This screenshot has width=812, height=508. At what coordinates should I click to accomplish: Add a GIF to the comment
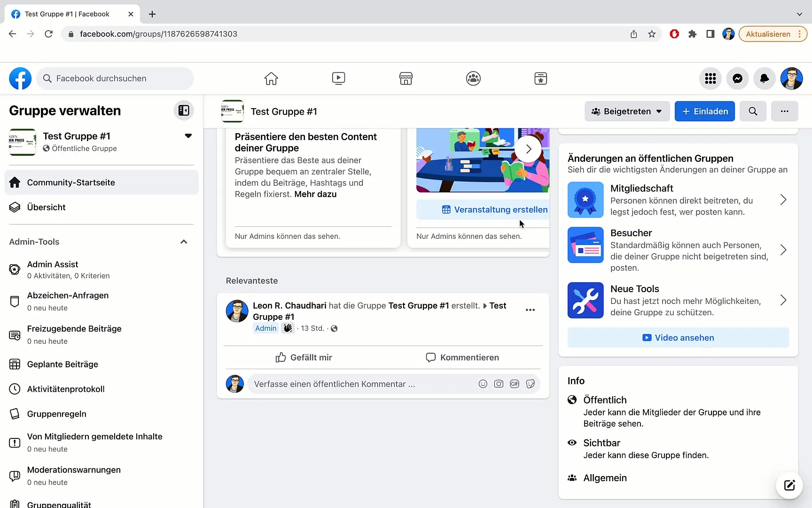pos(515,384)
